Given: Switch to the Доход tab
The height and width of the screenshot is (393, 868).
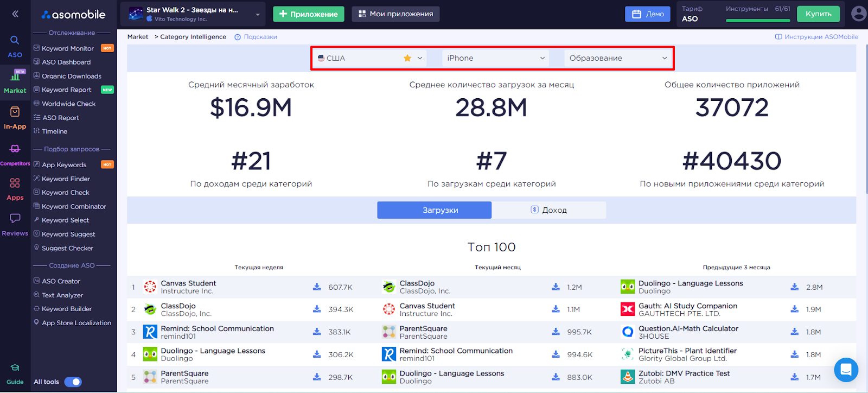Looking at the screenshot, I should point(549,210).
